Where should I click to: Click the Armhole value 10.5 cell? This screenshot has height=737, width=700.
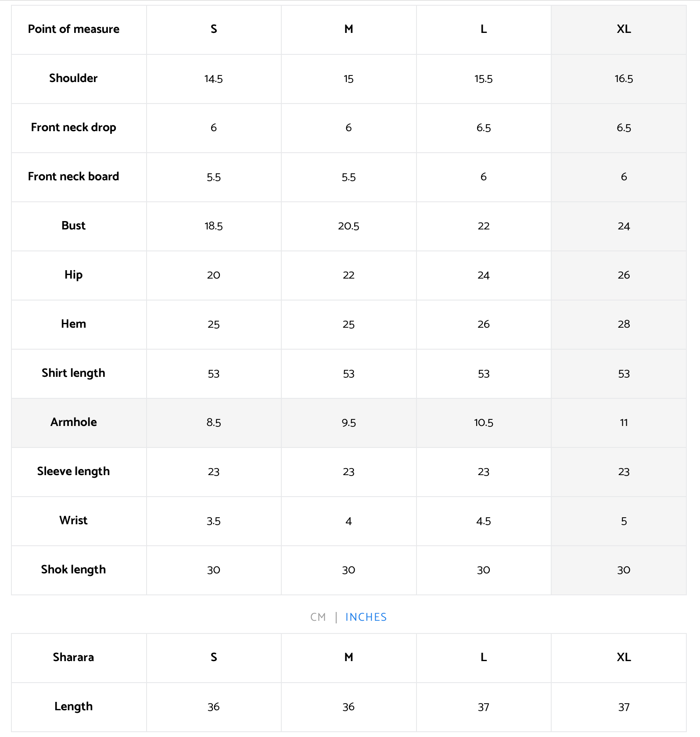click(483, 422)
